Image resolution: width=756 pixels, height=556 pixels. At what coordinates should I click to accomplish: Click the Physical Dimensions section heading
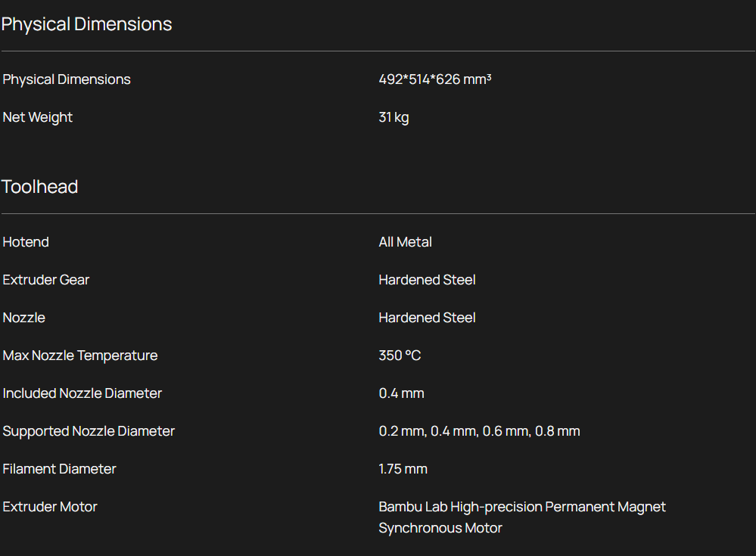click(86, 24)
